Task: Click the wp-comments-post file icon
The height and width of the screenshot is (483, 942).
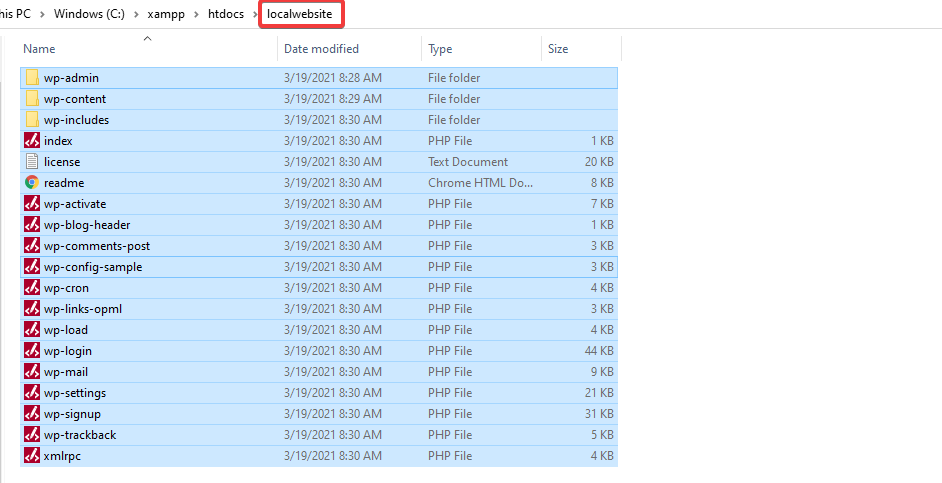Action: click(x=32, y=246)
